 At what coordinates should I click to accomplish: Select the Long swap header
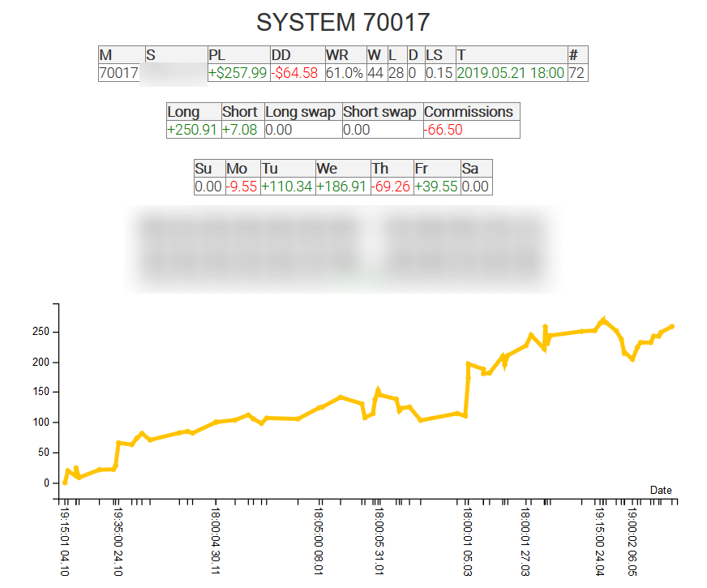point(303,112)
